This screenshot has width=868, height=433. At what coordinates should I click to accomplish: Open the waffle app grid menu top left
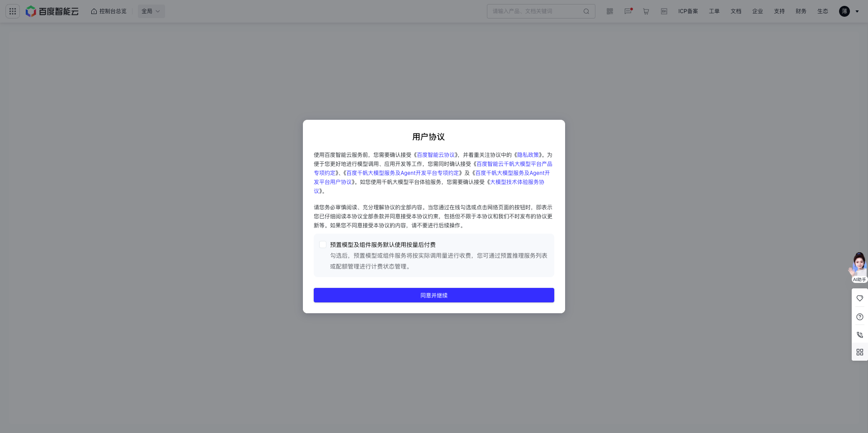click(12, 11)
